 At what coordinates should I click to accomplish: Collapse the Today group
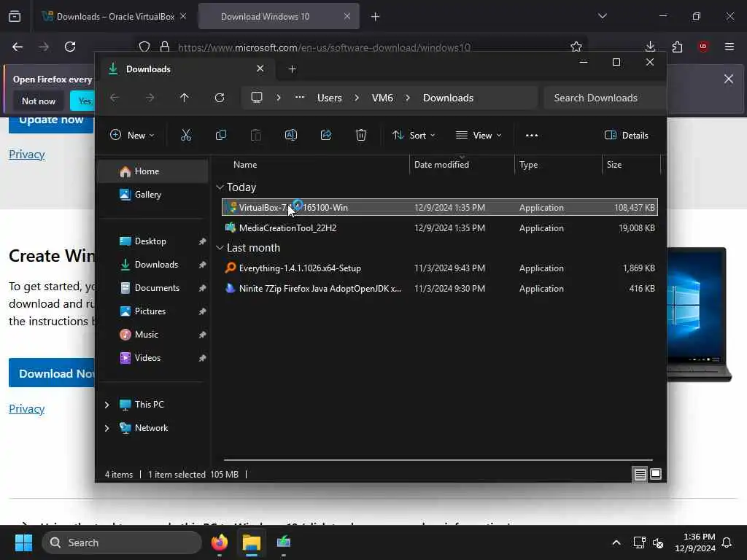point(220,187)
